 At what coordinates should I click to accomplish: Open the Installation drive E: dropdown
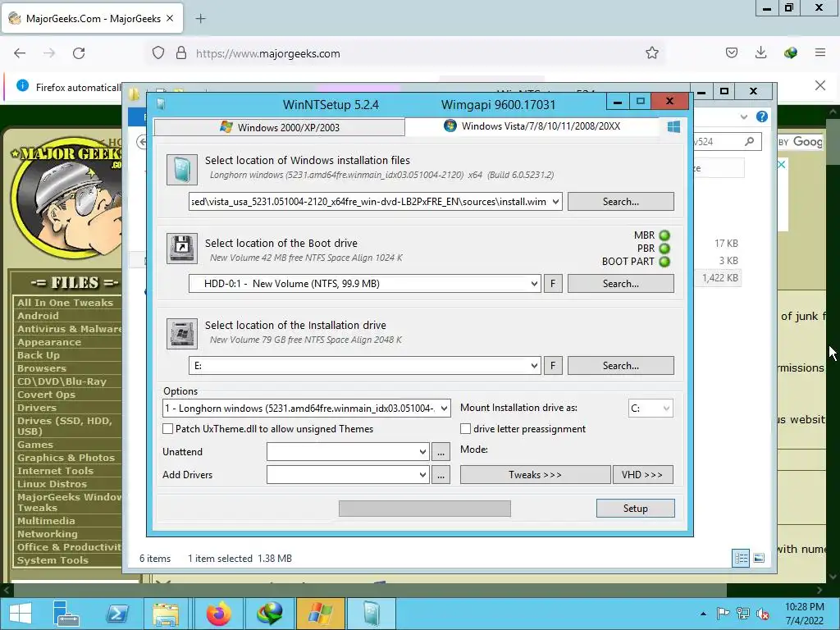coord(533,365)
